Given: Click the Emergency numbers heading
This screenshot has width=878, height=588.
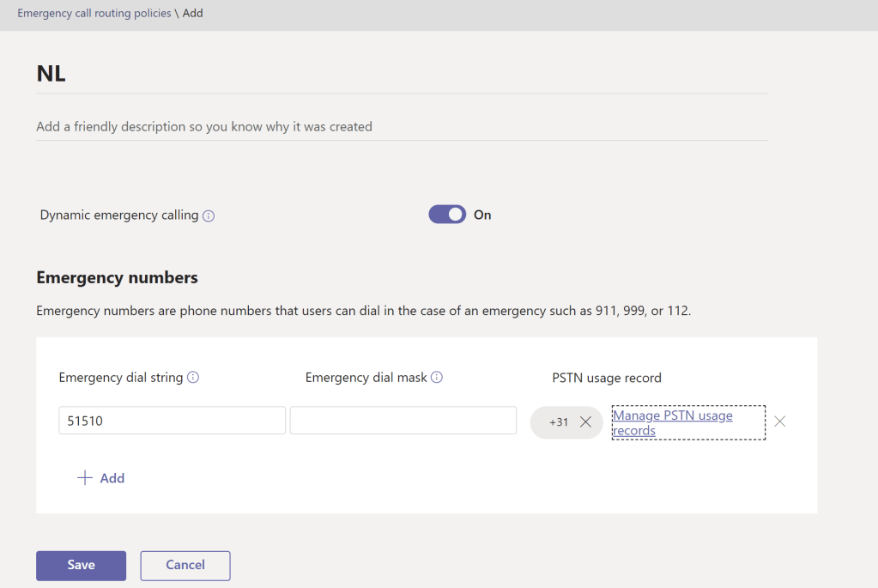Looking at the screenshot, I should click(117, 277).
